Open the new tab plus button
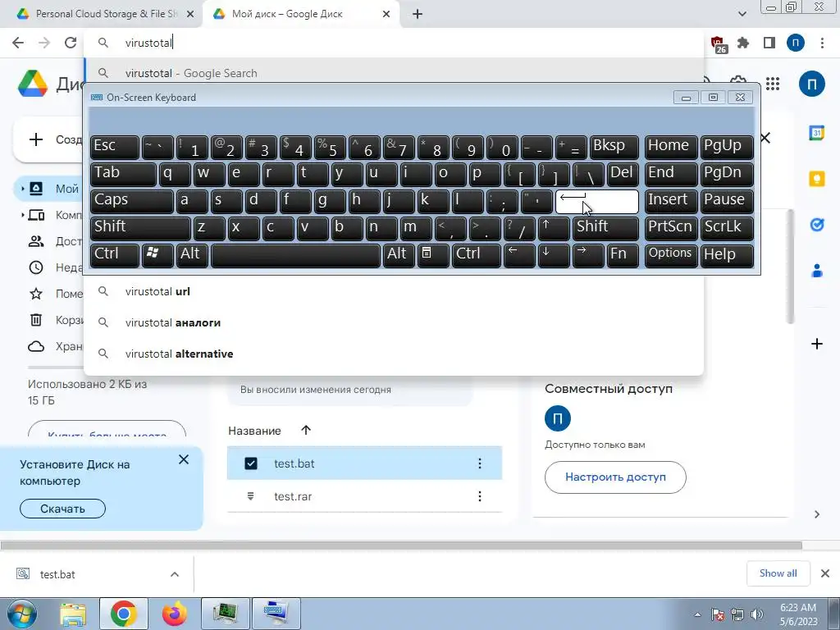The width and height of the screenshot is (840, 630). click(418, 14)
